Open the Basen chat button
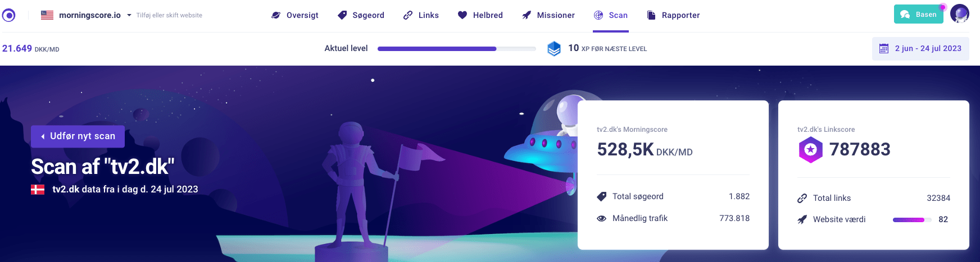Image resolution: width=980 pixels, height=262 pixels. pyautogui.click(x=918, y=14)
